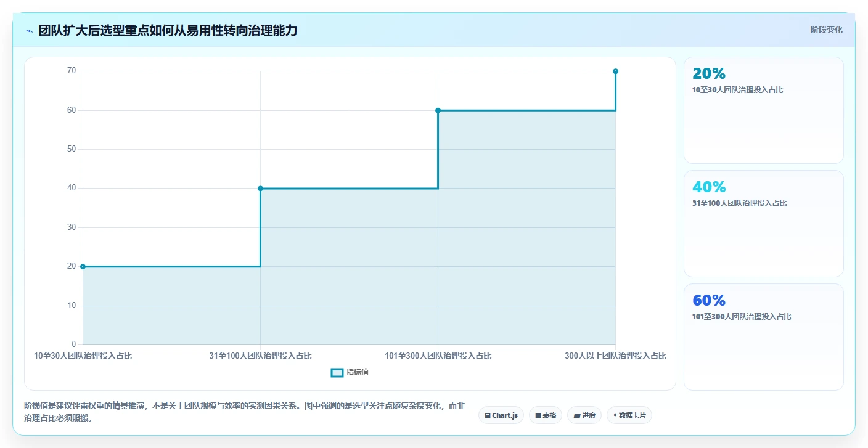Click the footnote text starting 阶梯值是建议
This screenshot has height=448, width=868.
(245, 412)
